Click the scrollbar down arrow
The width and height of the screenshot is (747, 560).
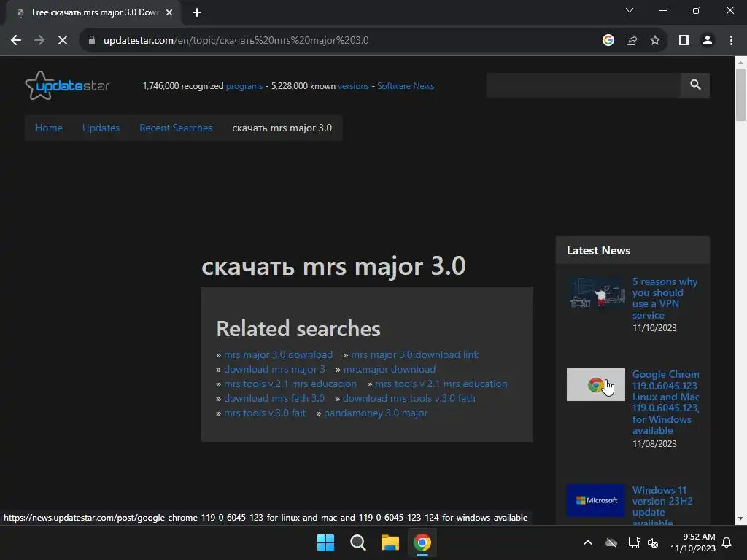pos(740,518)
